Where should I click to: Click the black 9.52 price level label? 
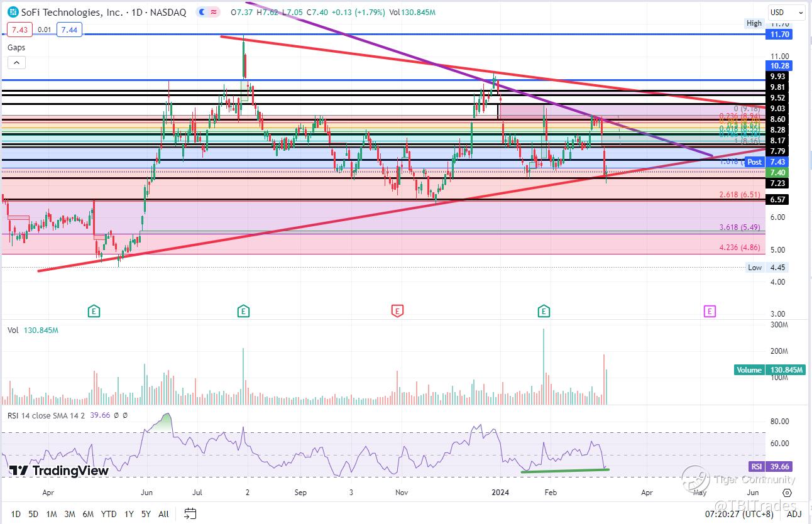(777, 97)
